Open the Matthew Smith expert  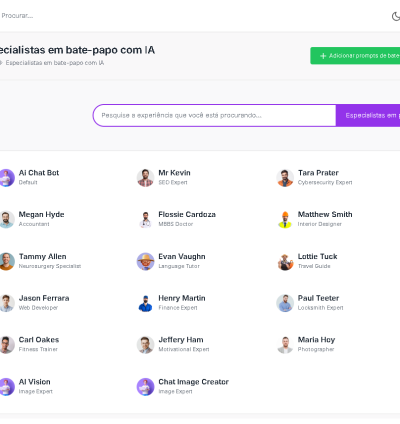point(325,214)
